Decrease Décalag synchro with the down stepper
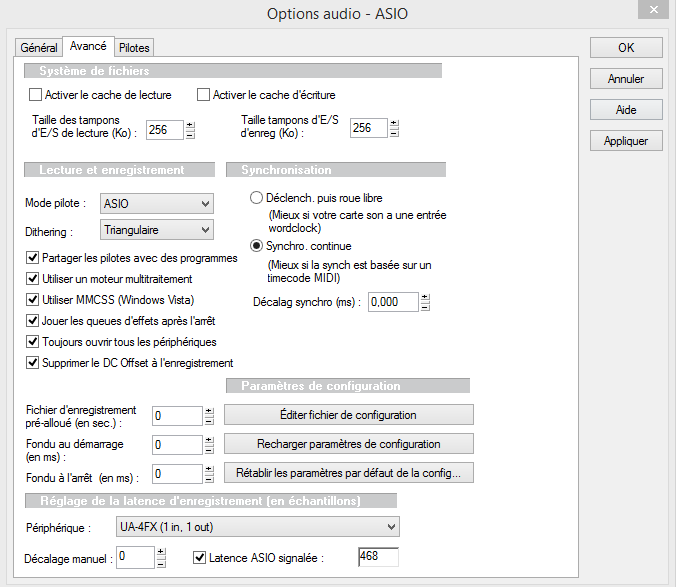The width and height of the screenshot is (676, 587). coord(425,306)
